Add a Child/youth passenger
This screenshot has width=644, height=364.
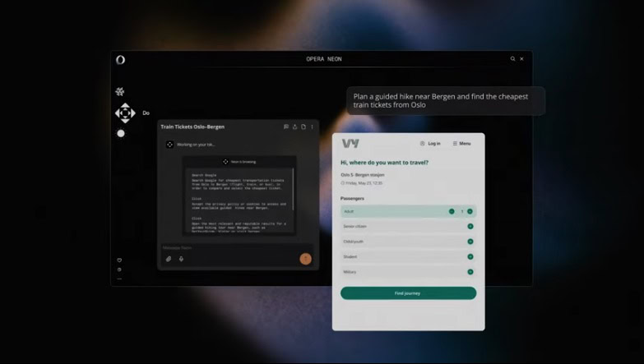pos(470,242)
